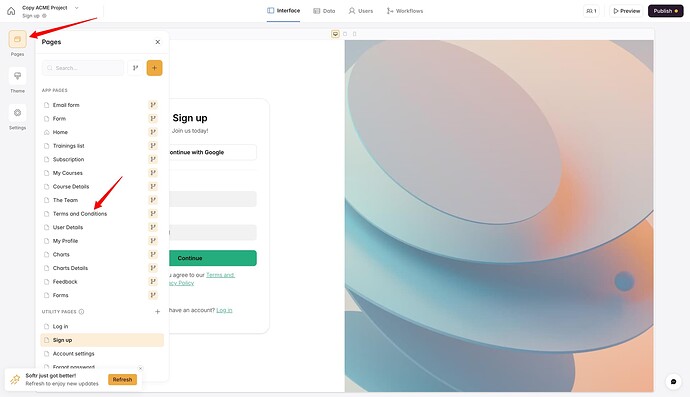Screen dimensions: 690x397
Task: Click the green Continue button
Action: click(213, 258)
